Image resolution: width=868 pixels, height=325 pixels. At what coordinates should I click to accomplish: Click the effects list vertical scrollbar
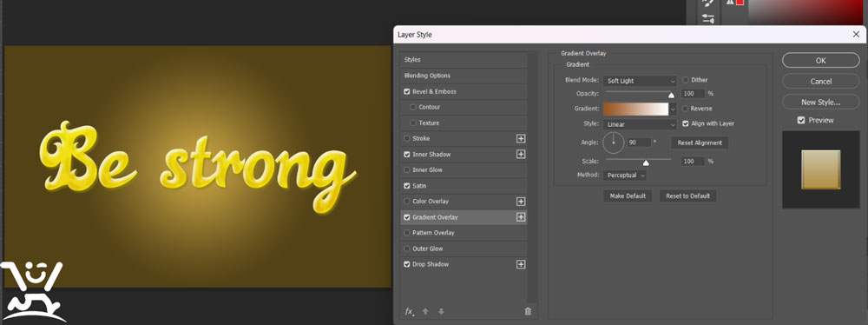533,176
